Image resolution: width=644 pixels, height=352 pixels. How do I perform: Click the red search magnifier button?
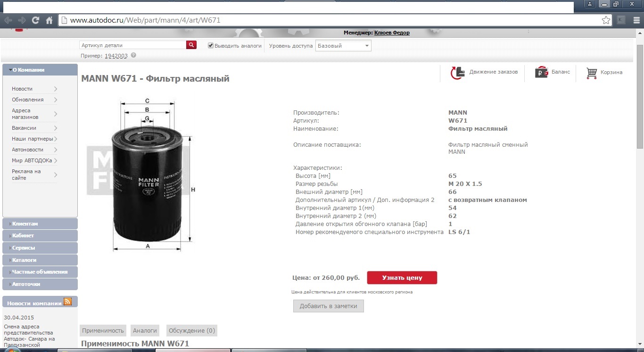[x=191, y=45]
